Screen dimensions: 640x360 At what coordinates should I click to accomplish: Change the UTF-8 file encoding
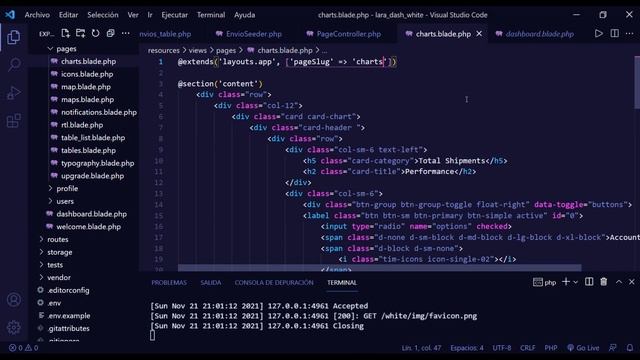click(x=502, y=348)
